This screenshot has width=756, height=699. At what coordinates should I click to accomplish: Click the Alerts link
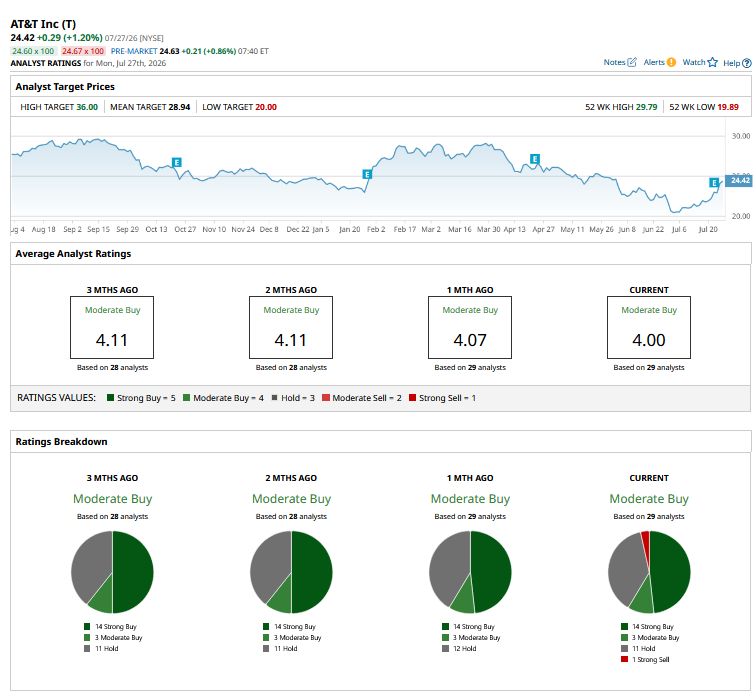[x=654, y=62]
